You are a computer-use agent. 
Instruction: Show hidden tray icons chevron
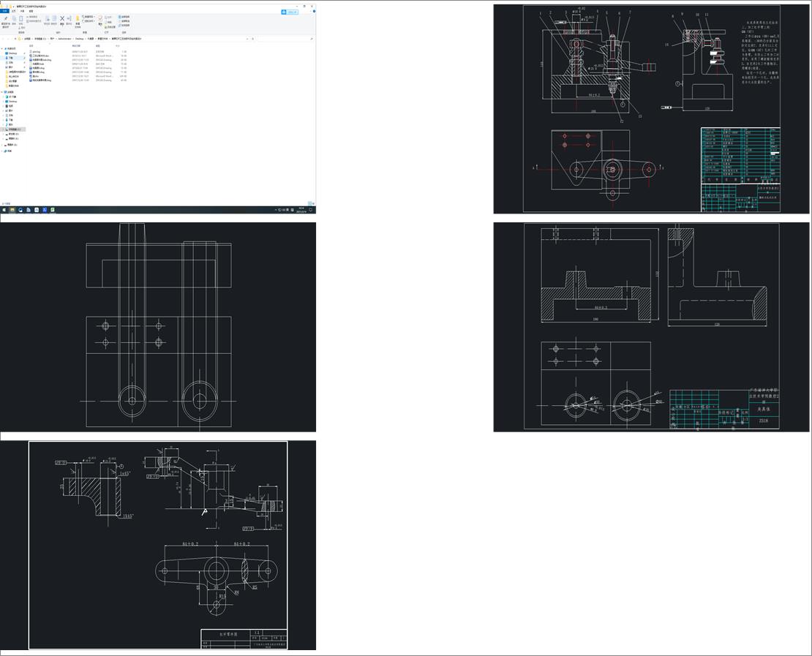click(276, 210)
